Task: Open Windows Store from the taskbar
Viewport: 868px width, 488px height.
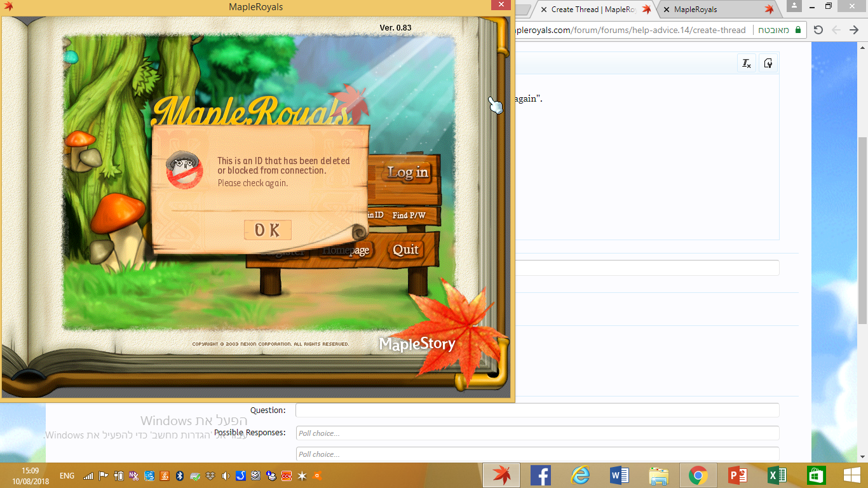Action: click(816, 475)
